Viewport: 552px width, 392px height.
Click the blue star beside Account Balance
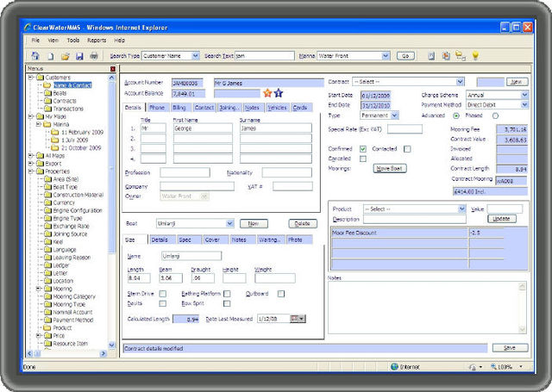pyautogui.click(x=279, y=93)
